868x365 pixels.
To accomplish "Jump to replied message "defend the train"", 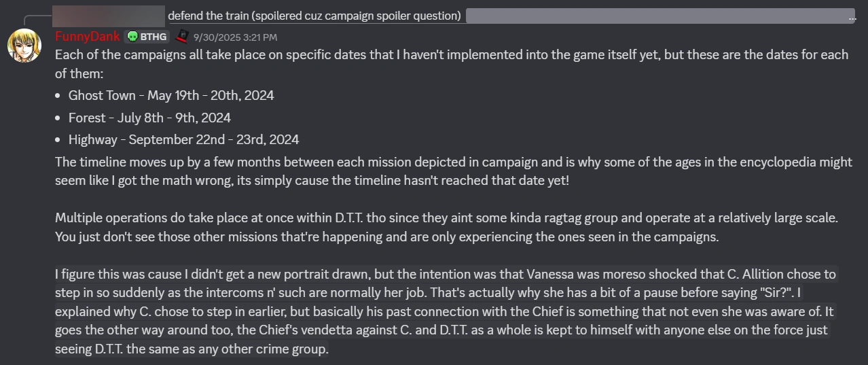I will coord(315,16).
